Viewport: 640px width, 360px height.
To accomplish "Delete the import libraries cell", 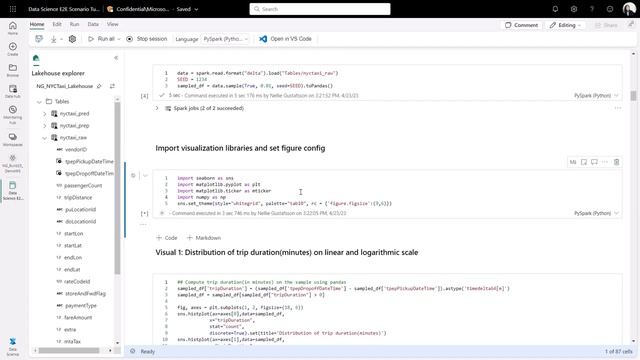I will click(616, 162).
